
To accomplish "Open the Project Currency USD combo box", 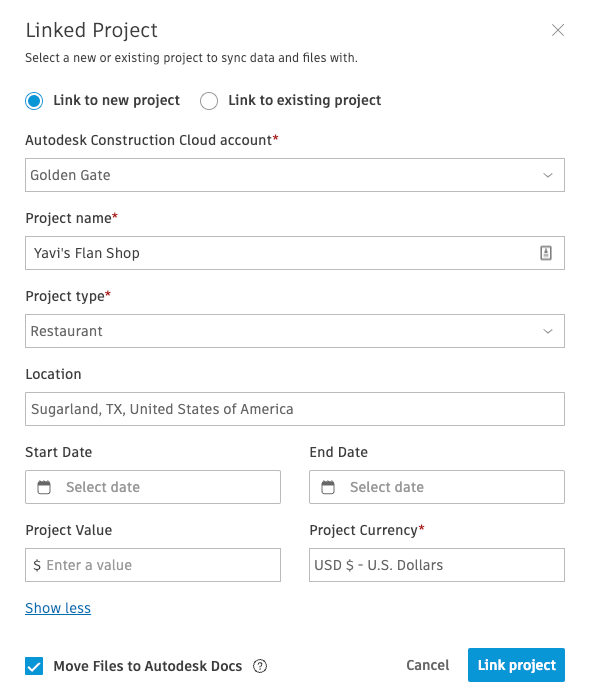I will pyautogui.click(x=437, y=565).
